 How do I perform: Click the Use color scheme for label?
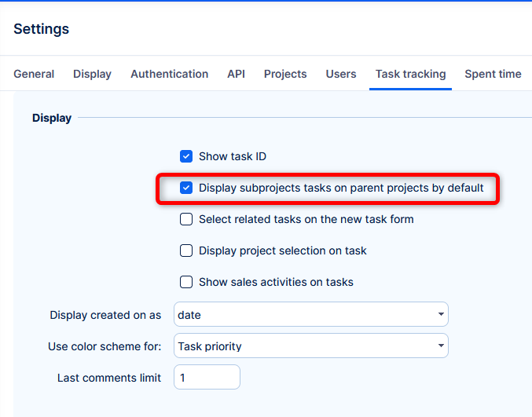tap(105, 346)
